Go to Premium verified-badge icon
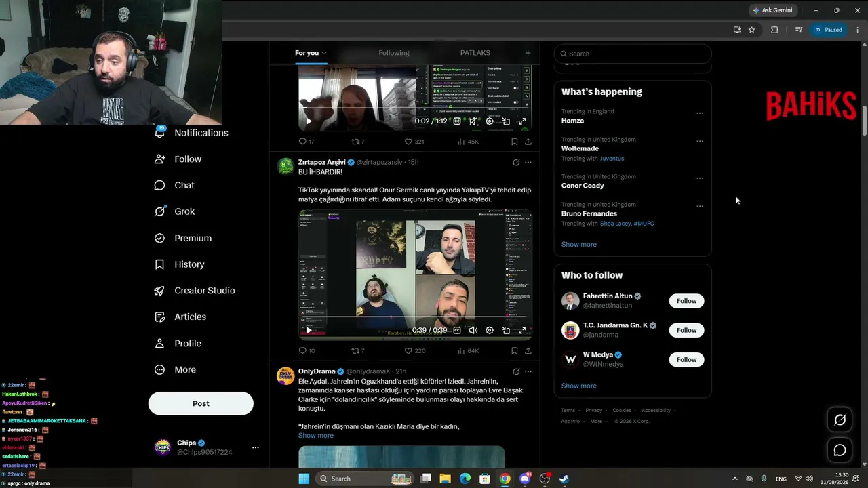Screen dimensions: 868x488 click(x=160, y=238)
